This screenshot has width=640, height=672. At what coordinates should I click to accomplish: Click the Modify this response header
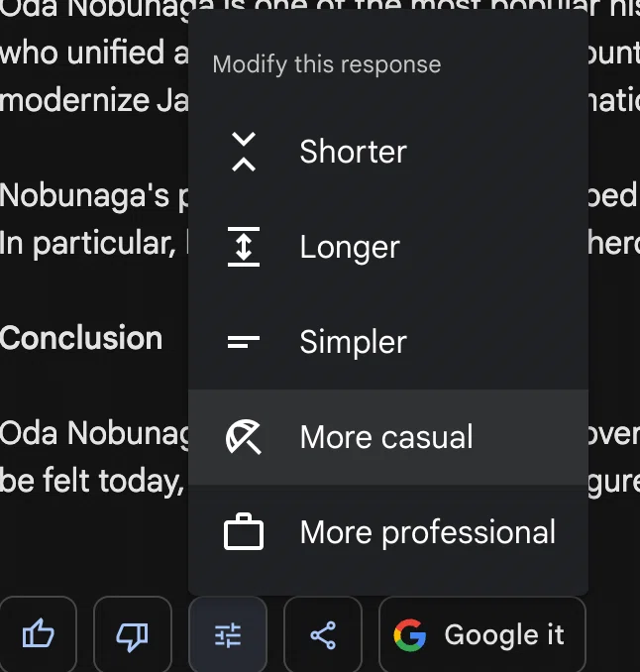326,64
